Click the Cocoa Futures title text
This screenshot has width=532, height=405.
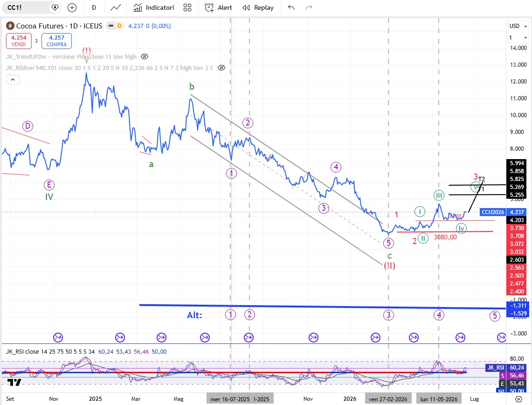[x=40, y=26]
